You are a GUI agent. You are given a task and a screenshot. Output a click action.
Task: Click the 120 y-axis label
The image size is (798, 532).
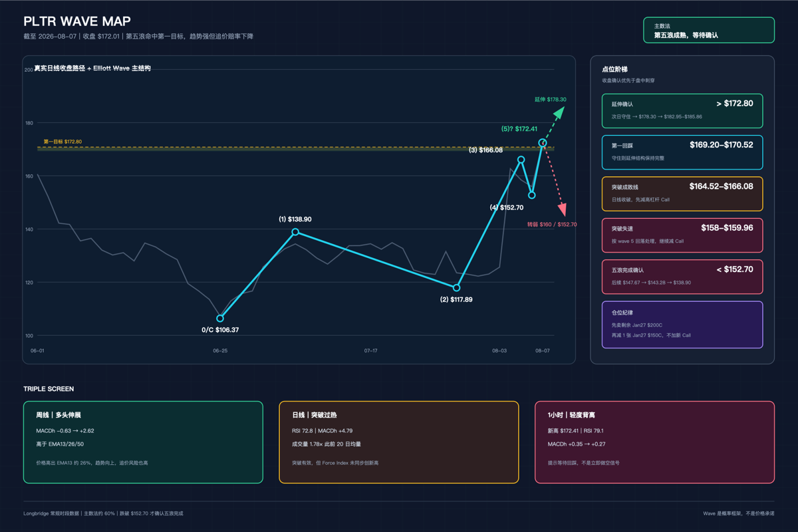[x=29, y=283]
